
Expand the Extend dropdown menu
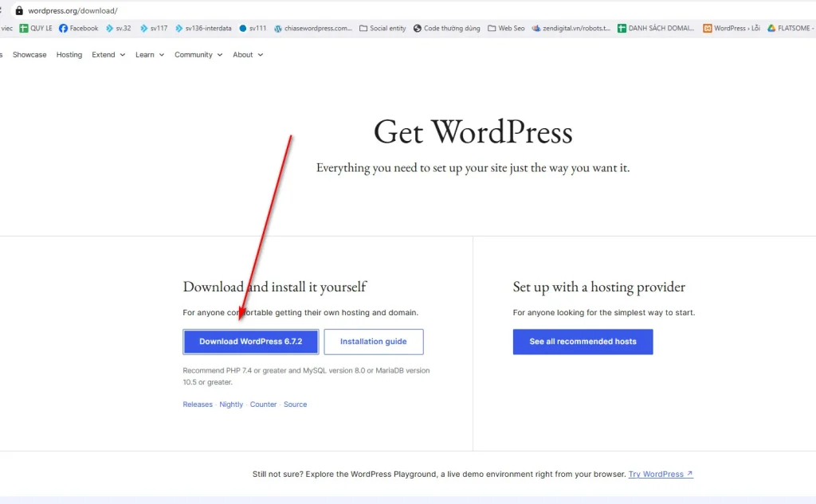click(108, 55)
